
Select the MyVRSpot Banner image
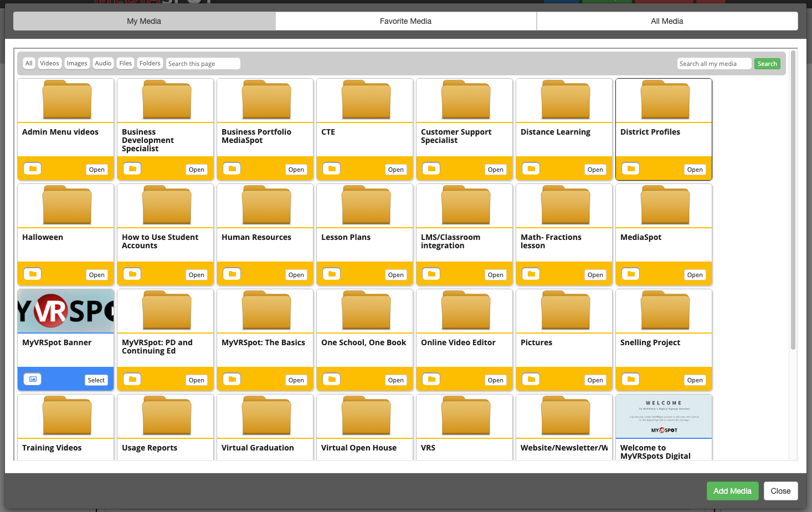pyautogui.click(x=96, y=380)
